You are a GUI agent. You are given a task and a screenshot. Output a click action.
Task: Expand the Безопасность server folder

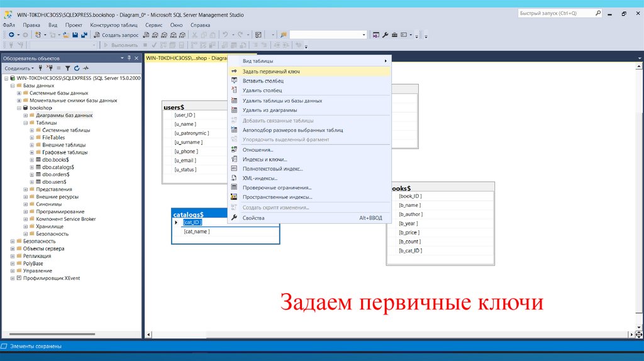tap(13, 242)
